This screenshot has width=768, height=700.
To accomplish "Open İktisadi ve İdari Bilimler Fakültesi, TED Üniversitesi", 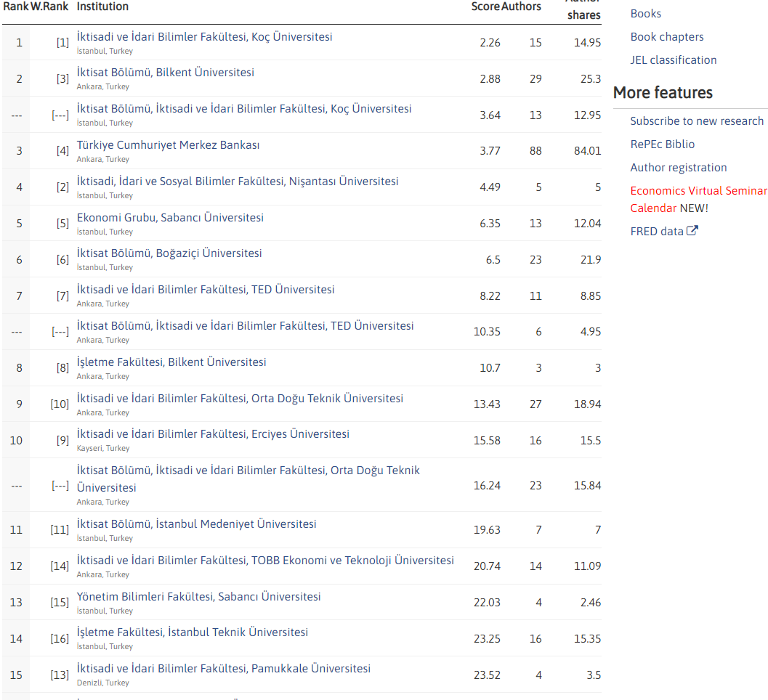I will [x=206, y=289].
